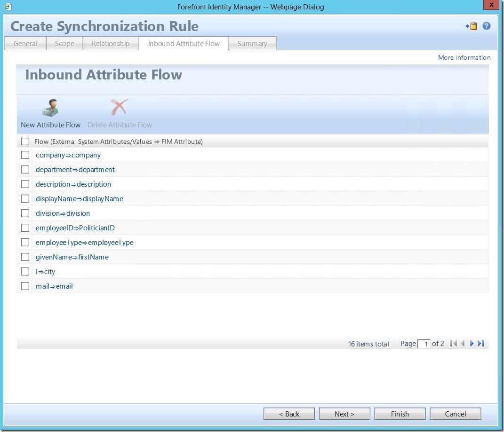Screen dimensions: 504x432
Task: Open the help question mark icon
Action: pyautogui.click(x=486, y=26)
